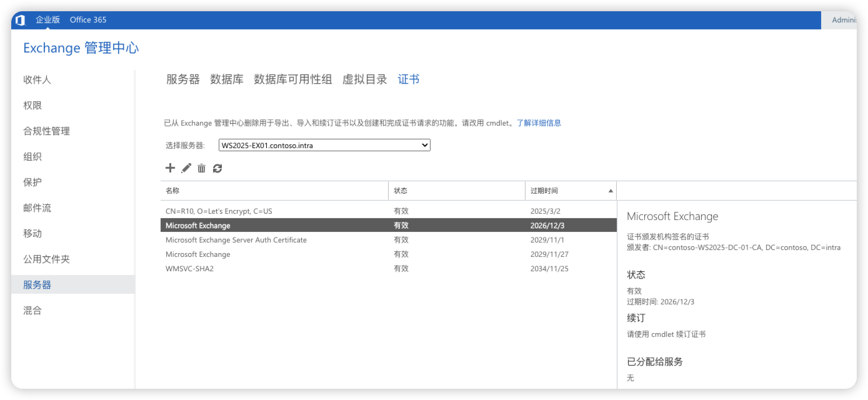Sort the list by 状态 column header

click(401, 191)
